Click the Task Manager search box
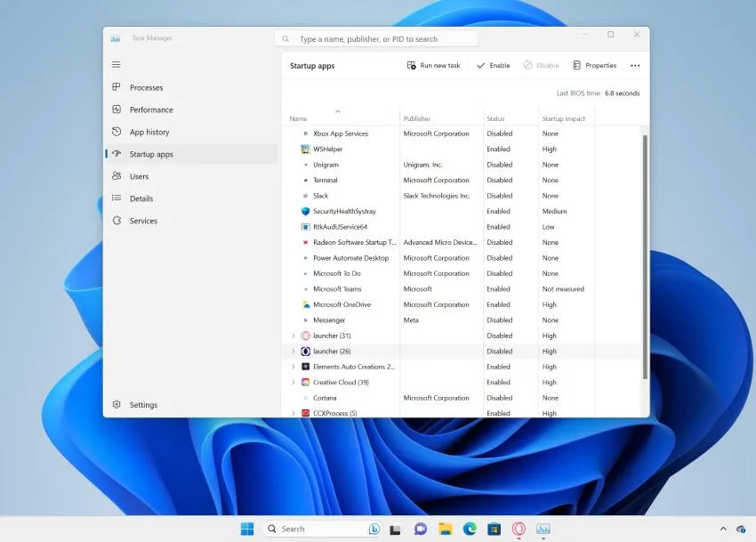Screen dimensions: 756x542 [376, 38]
